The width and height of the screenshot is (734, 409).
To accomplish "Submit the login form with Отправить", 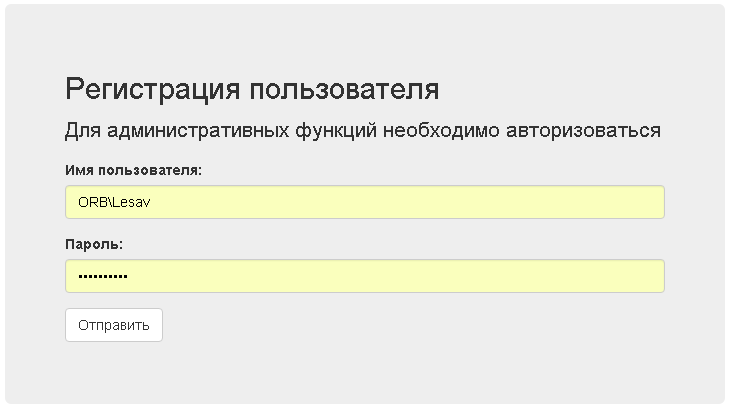I will click(x=113, y=325).
